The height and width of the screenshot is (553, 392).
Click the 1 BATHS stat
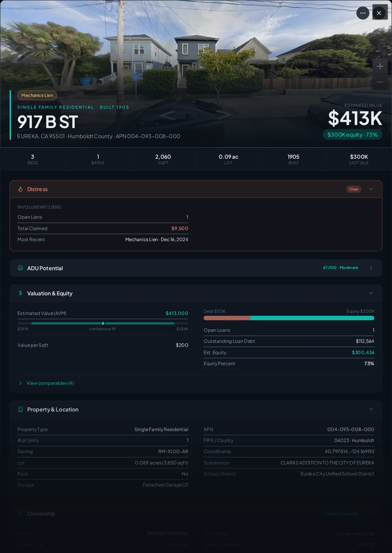click(98, 159)
